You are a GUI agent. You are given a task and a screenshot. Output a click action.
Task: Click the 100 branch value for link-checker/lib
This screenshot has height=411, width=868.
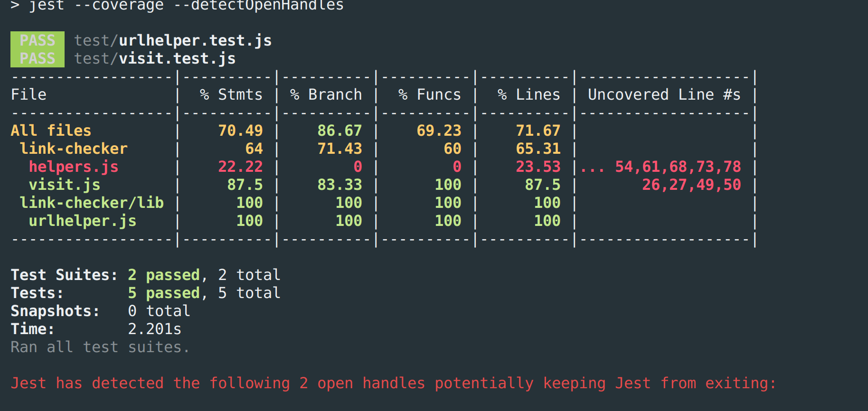coord(349,203)
